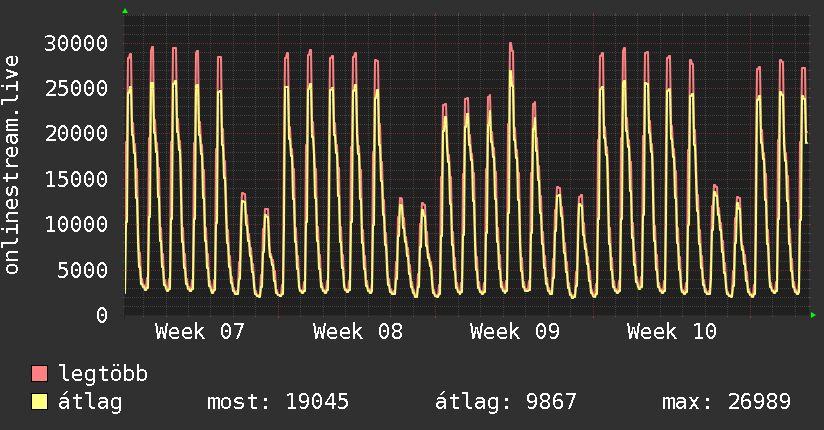Click the onlinestream.live vertical axis title
The image size is (824, 430).
click(x=12, y=165)
